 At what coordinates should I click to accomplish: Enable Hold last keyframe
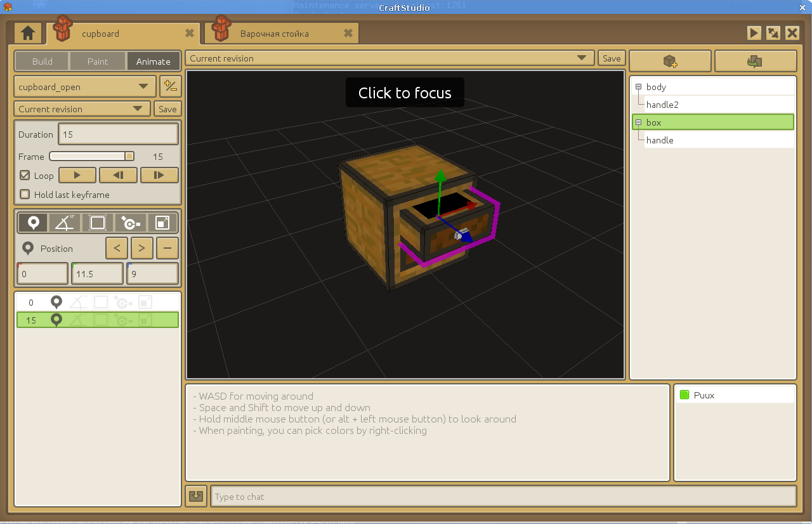(25, 194)
